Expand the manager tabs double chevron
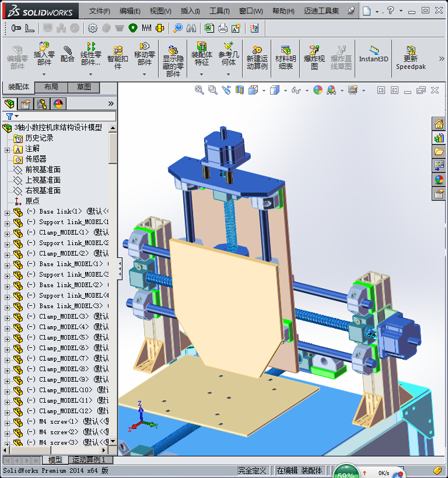This screenshot has height=478, width=448. coord(111,104)
